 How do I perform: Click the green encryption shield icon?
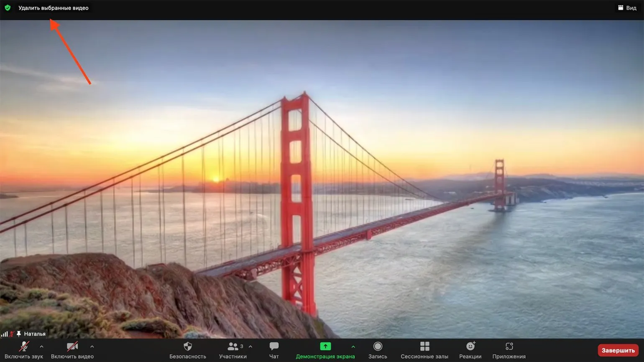pyautogui.click(x=8, y=8)
